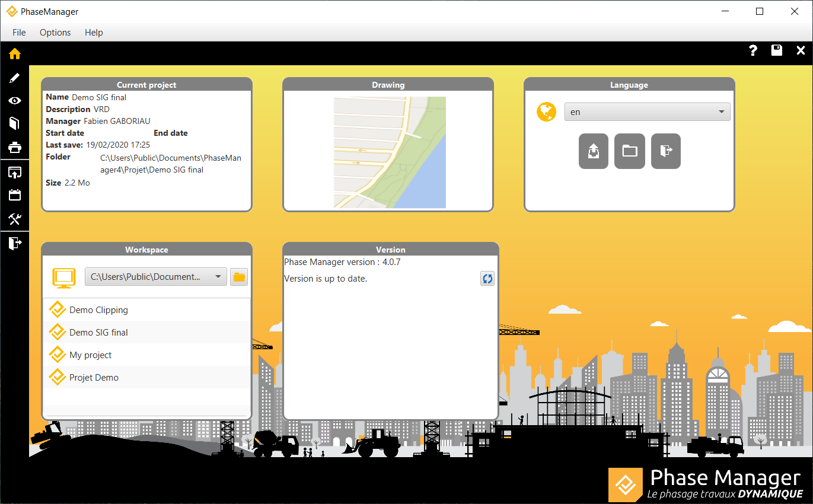
Task: Click the Projet Demo project icon
Action: (58, 377)
